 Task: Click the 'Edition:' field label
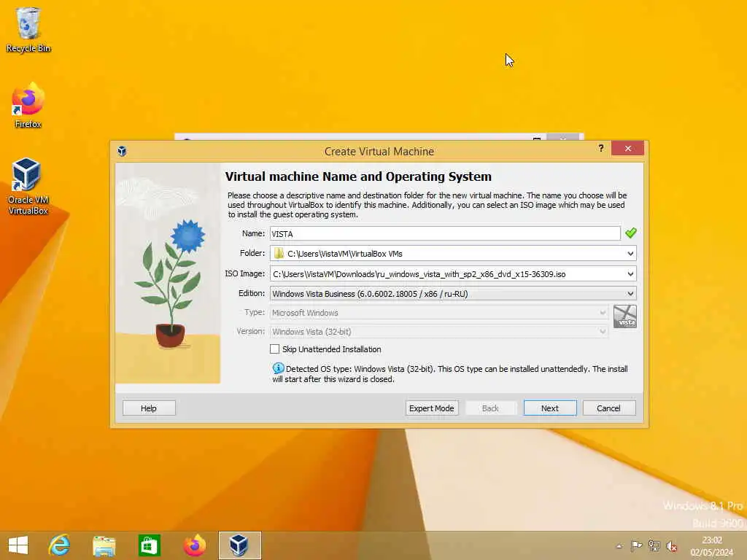(252, 293)
